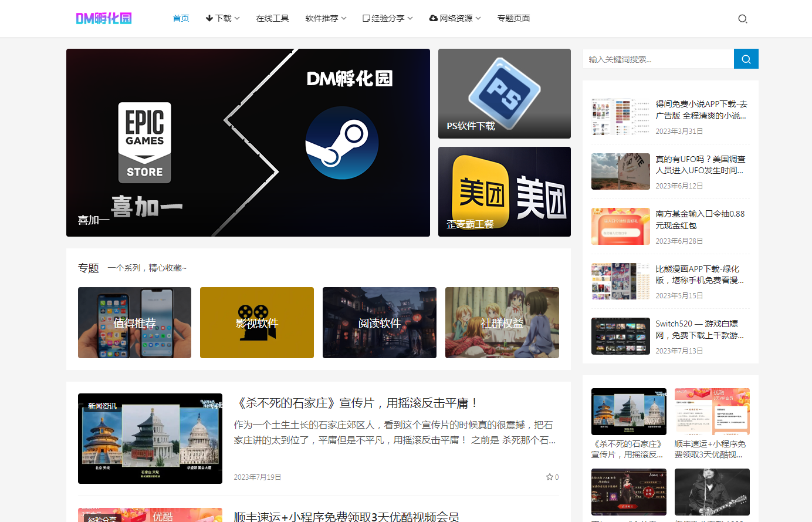Image resolution: width=812 pixels, height=522 pixels.
Task: Open 专题页面 menu item
Action: click(x=513, y=18)
